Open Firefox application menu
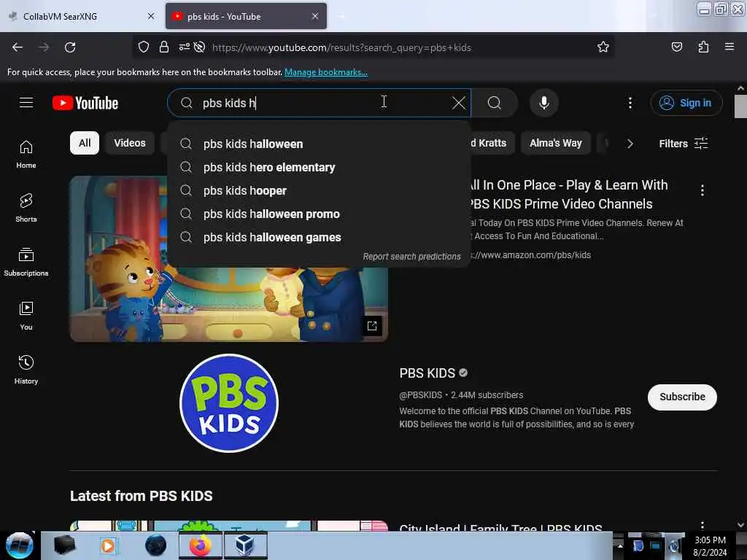 coord(729,47)
